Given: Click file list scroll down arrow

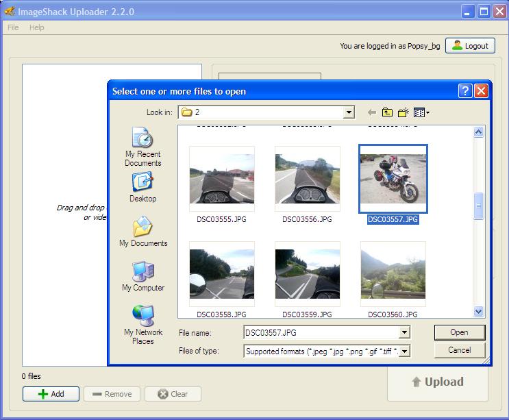Looking at the screenshot, I should [x=478, y=312].
